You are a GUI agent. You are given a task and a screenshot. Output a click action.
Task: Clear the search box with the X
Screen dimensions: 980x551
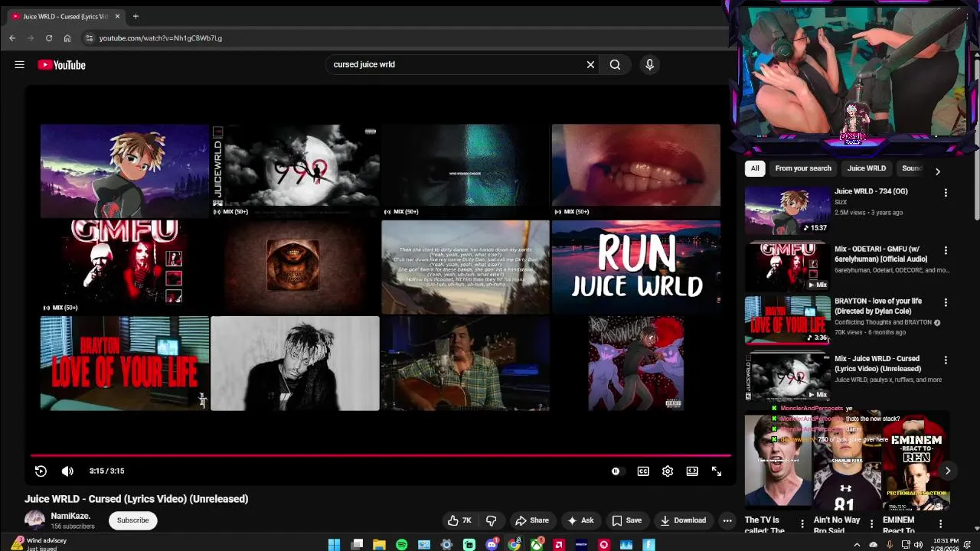[x=590, y=65]
